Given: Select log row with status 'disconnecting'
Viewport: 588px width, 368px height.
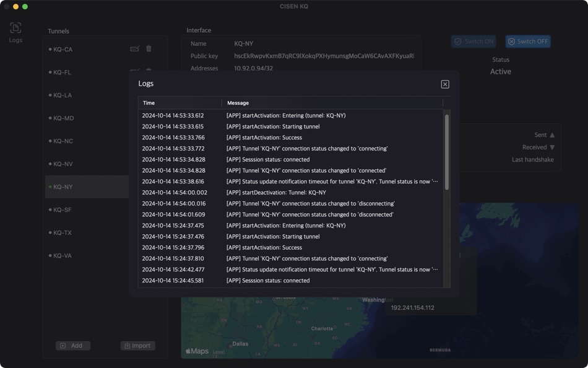Looking at the screenshot, I should coord(291,204).
